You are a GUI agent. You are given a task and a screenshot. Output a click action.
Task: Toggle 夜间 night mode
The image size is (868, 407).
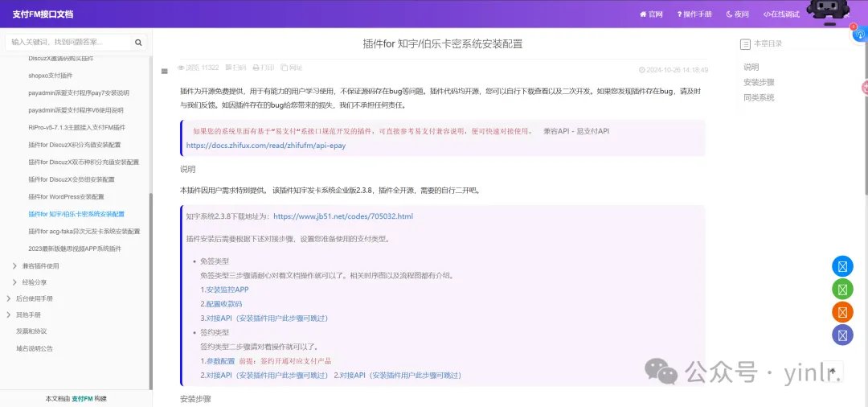(737, 14)
